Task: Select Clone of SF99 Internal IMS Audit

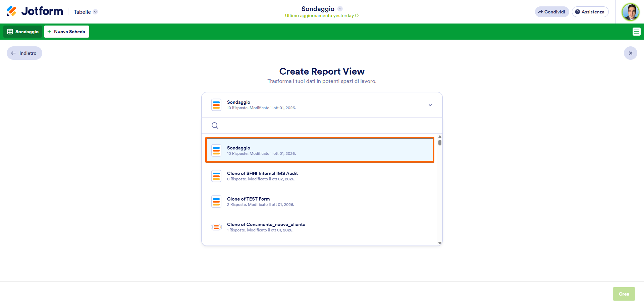Action: [320, 176]
